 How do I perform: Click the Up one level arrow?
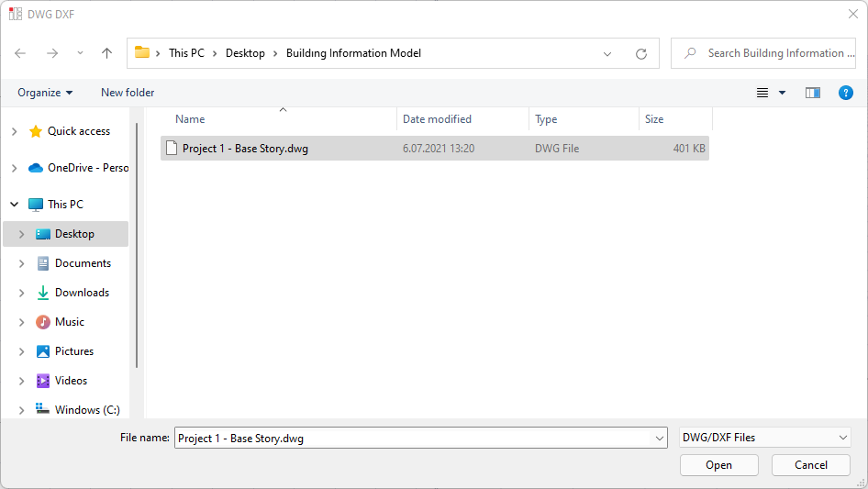pos(106,53)
